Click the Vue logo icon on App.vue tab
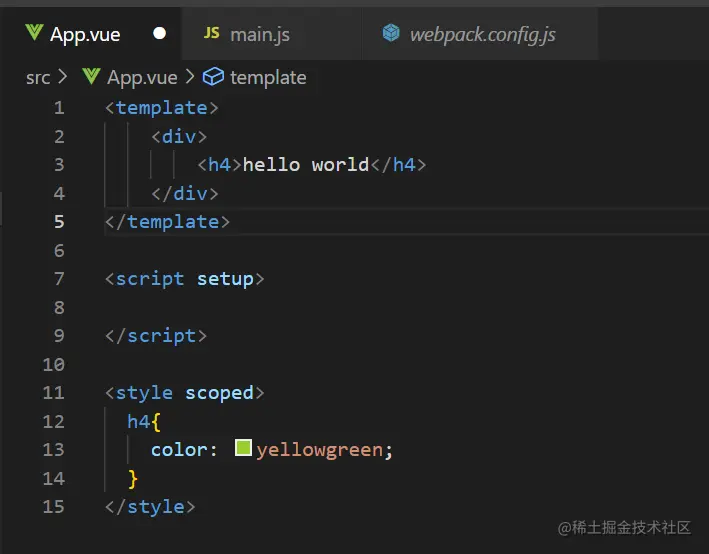Viewport: 709px width, 554px height. coord(34,34)
